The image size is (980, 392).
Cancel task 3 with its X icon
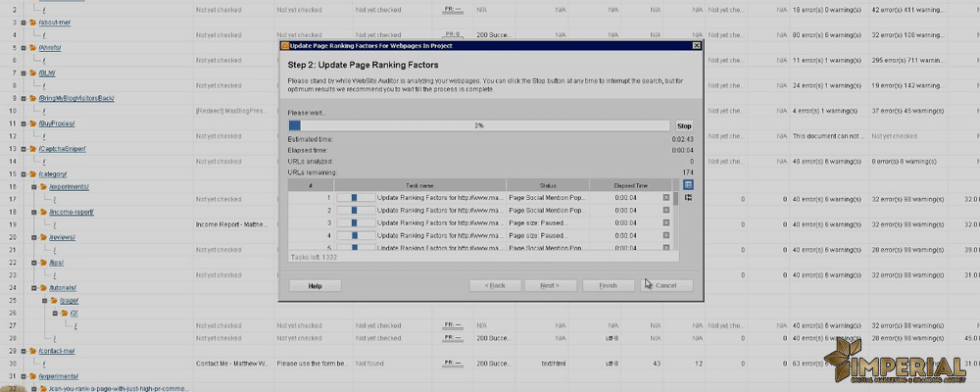pyautogui.click(x=666, y=222)
